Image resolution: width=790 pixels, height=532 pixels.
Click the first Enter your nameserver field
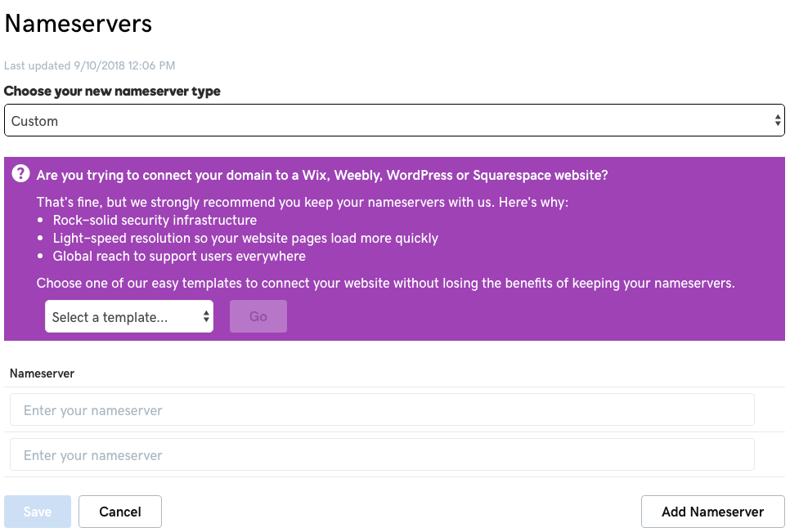(x=381, y=409)
